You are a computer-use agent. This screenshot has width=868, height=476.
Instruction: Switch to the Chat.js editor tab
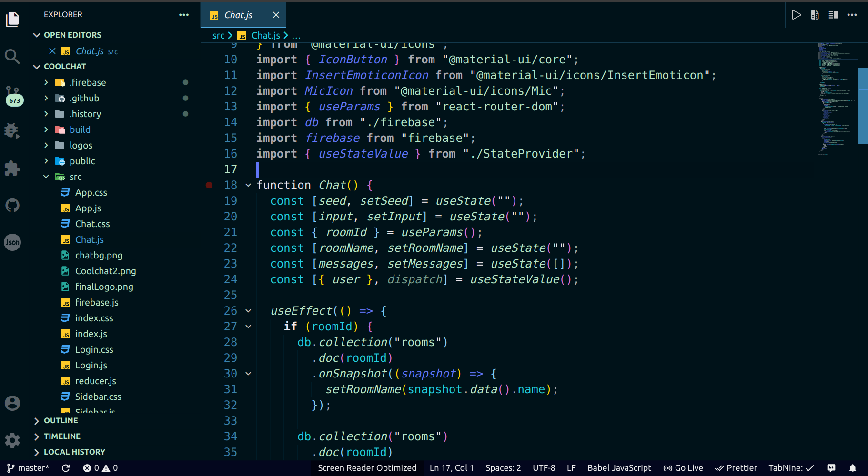pos(243,15)
